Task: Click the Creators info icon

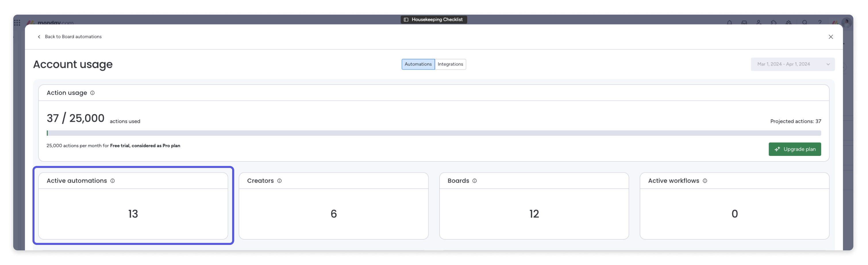Action: tap(279, 181)
